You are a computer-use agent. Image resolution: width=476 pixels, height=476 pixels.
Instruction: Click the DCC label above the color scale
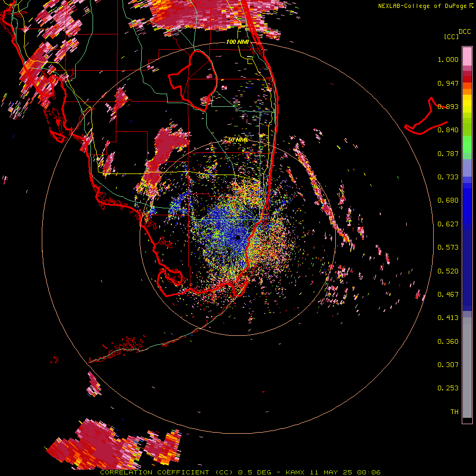[465, 32]
